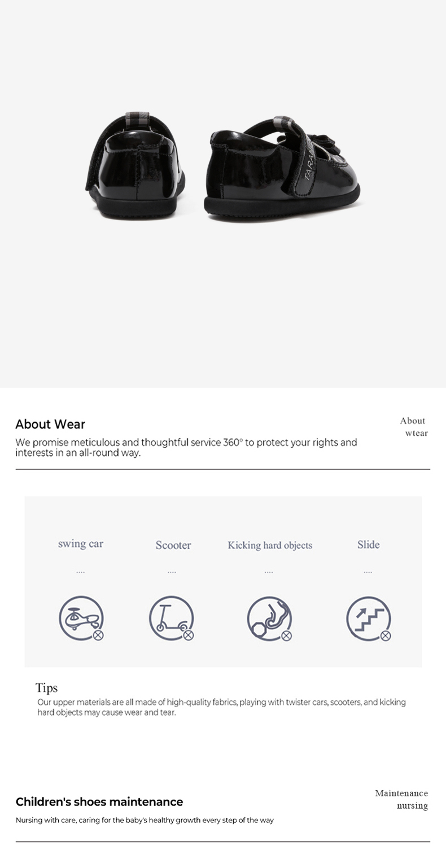Click the dots under Scooter label

pos(172,572)
